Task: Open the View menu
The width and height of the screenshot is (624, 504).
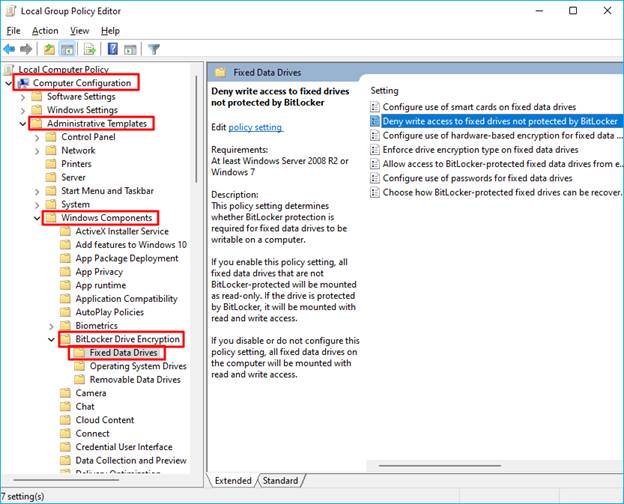Action: coord(80,31)
